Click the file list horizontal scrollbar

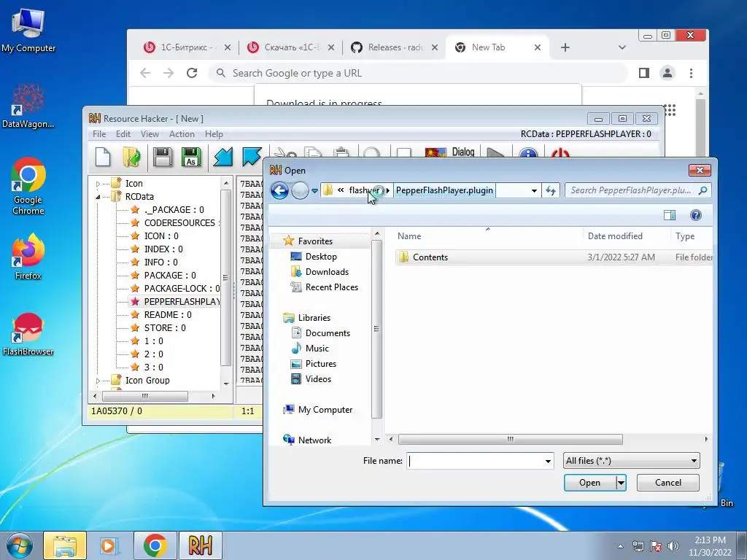510,439
